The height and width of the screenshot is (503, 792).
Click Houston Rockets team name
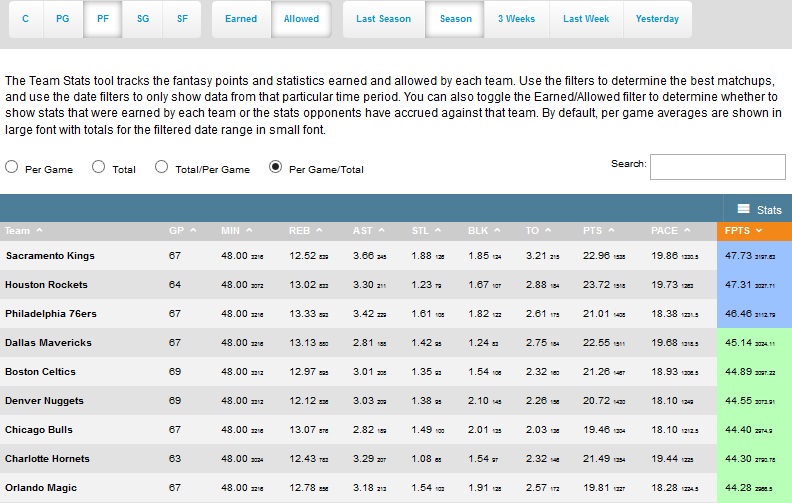pyautogui.click(x=46, y=285)
